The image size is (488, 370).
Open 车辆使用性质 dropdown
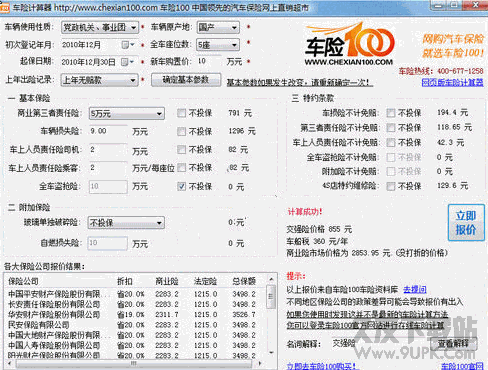[x=100, y=27]
